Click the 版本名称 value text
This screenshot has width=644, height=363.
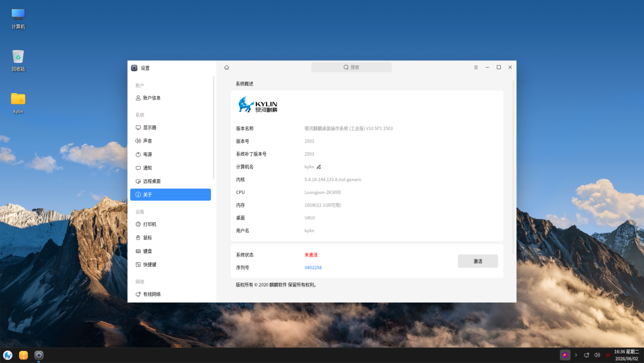348,129
